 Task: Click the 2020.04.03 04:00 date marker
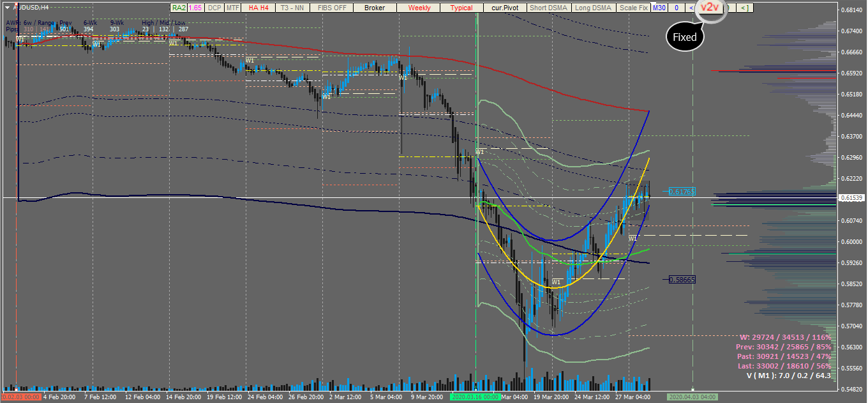click(x=692, y=397)
